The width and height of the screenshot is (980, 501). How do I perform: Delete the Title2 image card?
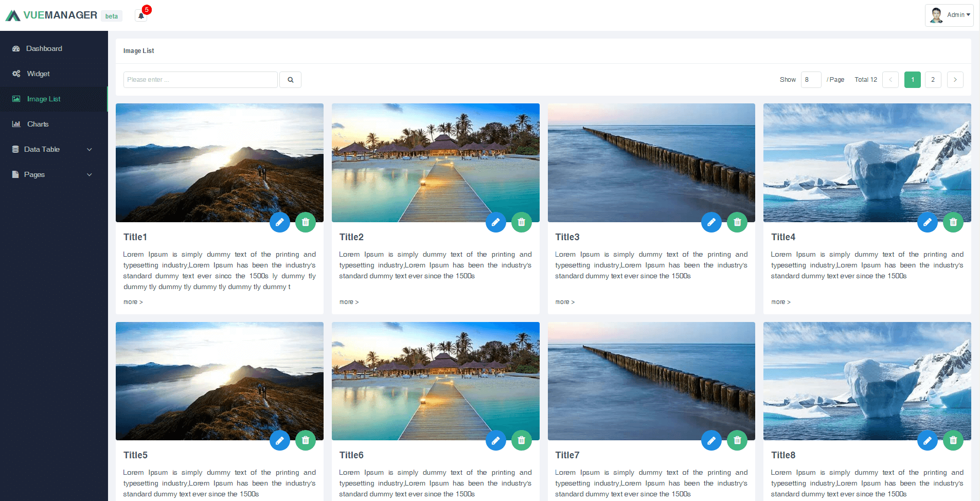pos(522,222)
